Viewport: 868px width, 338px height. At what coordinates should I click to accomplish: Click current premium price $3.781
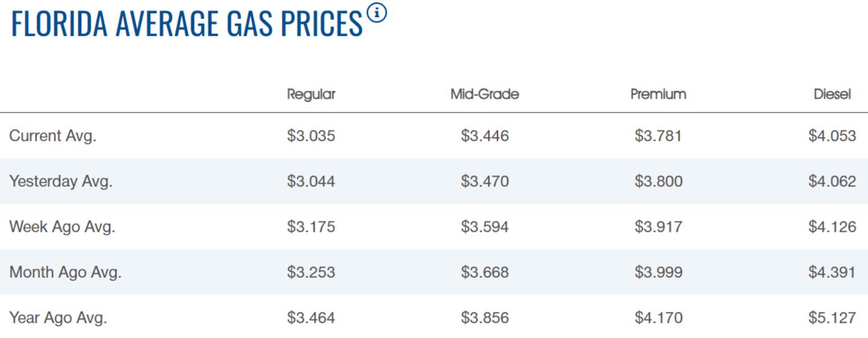[x=658, y=136]
